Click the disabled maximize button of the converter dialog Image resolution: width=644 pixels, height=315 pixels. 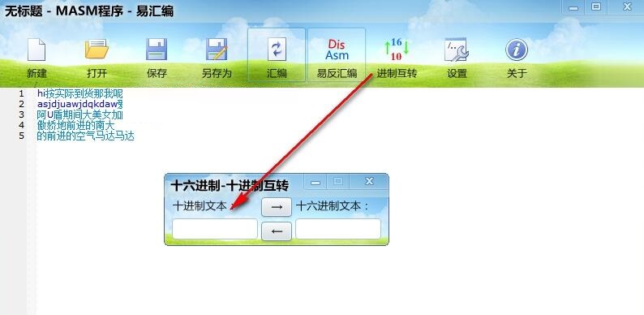pos(338,181)
